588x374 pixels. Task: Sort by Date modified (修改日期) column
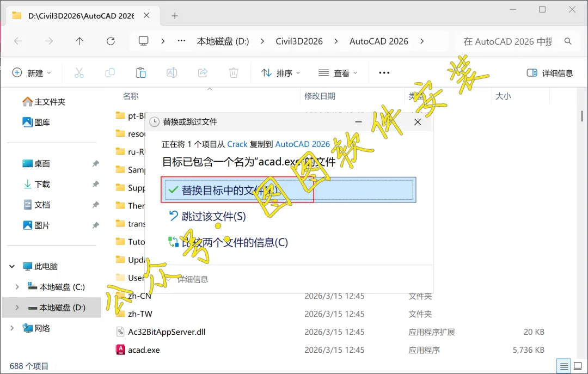pyautogui.click(x=320, y=96)
